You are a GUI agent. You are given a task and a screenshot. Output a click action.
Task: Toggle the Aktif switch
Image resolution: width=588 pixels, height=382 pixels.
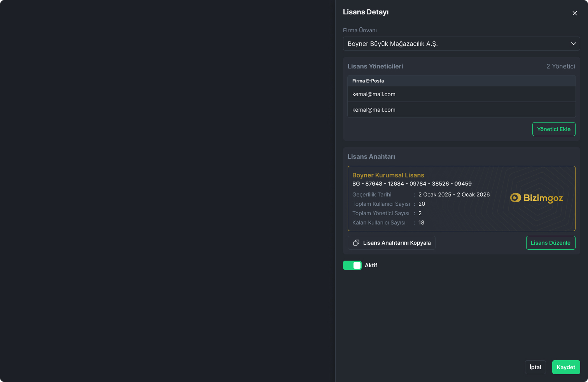tap(352, 265)
